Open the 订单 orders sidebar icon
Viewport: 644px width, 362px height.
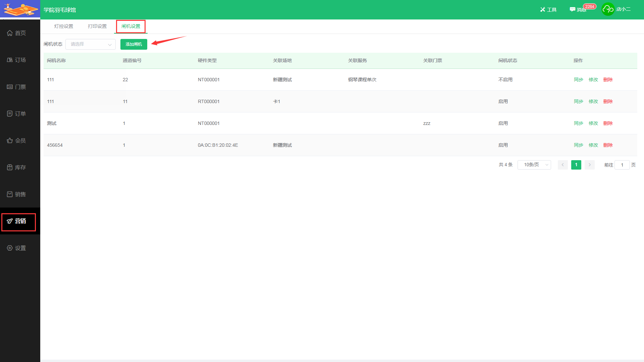(10, 114)
